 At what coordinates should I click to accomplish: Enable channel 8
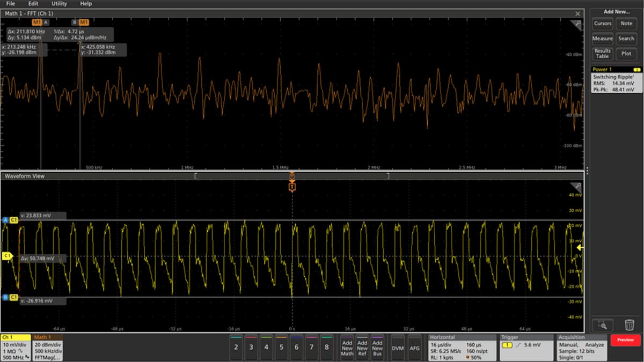326,347
